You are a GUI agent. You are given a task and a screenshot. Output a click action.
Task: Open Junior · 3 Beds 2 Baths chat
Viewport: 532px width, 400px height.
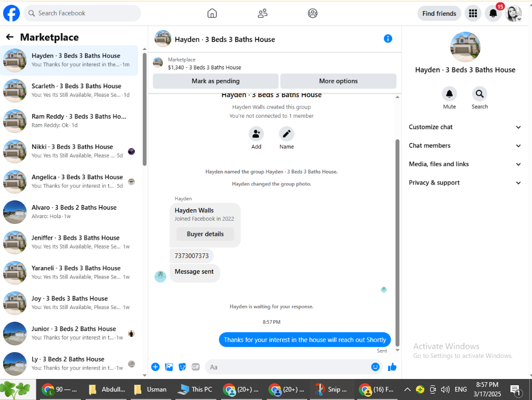(69, 333)
